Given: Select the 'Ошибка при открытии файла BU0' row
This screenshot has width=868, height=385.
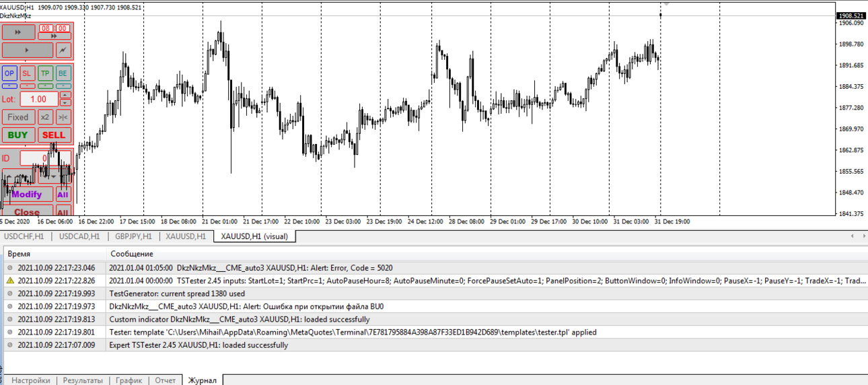Looking at the screenshot, I should [x=435, y=306].
